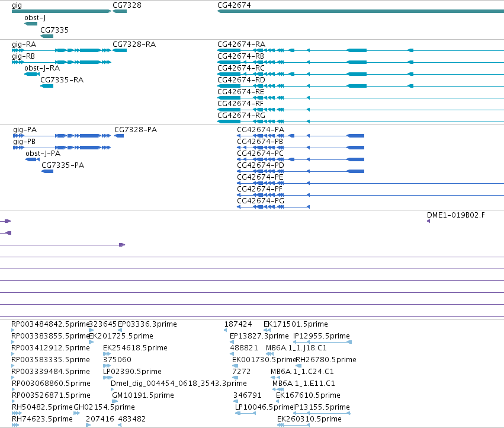Viewport: 504px width, 428px height.
Task: Select EST EK260310.5prime
Action: (309, 419)
